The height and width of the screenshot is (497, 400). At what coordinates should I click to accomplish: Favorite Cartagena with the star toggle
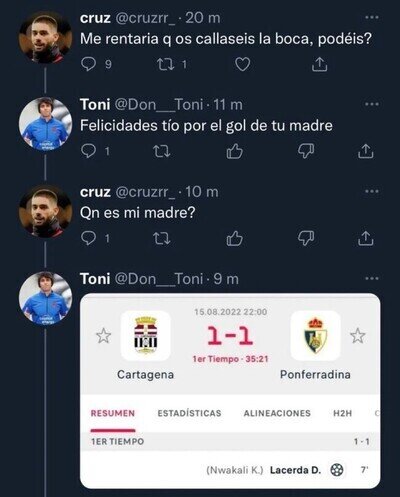click(x=103, y=336)
